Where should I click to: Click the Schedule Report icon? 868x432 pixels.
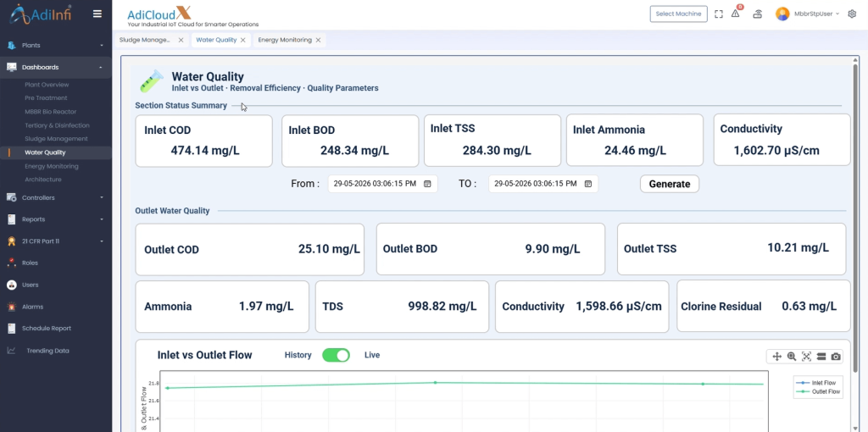pos(12,329)
